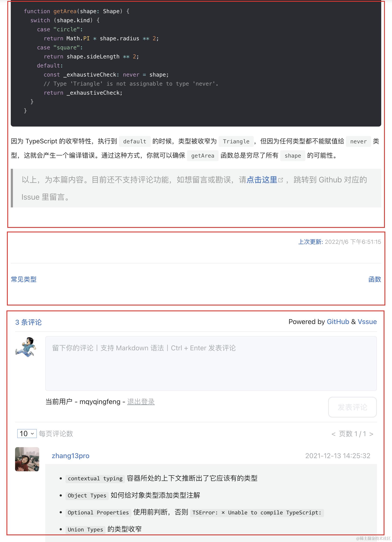The height and width of the screenshot is (542, 392).
Task: Go to previous comments page arrow
Action: [333, 434]
